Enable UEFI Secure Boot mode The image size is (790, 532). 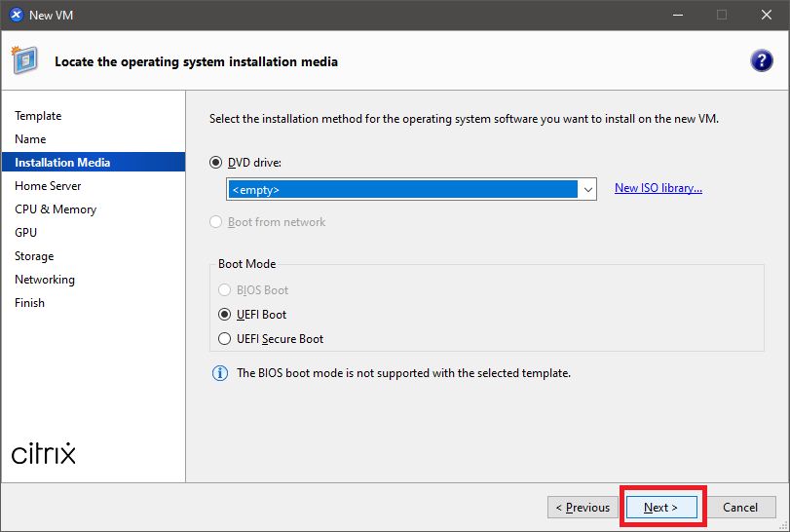point(226,339)
